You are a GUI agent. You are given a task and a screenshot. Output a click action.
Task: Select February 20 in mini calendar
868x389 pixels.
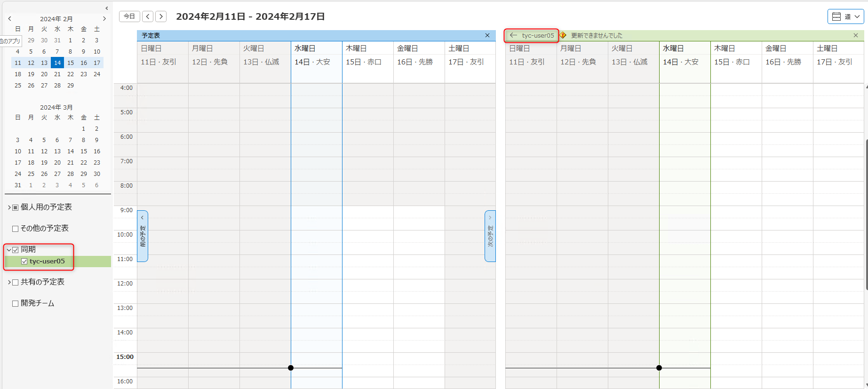point(44,74)
